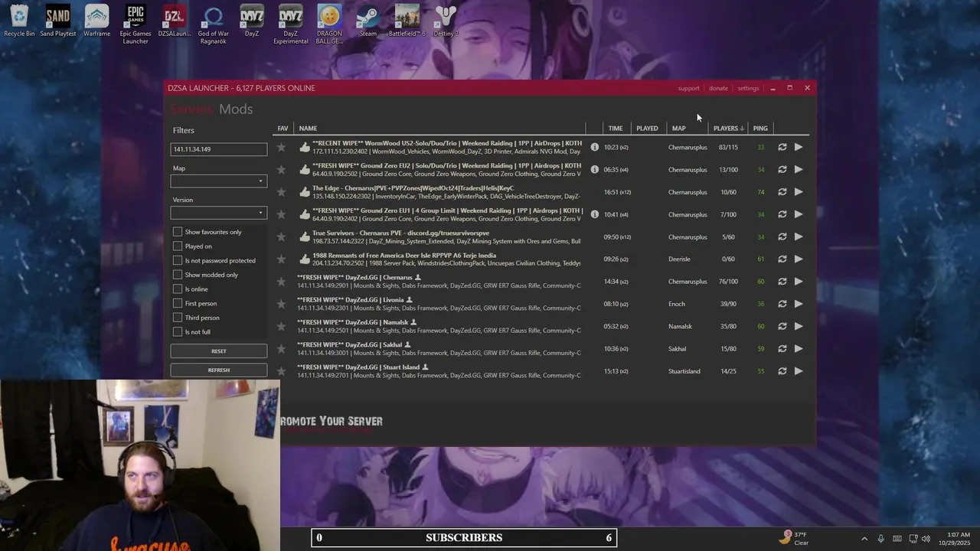Favorite the WormWood US2 server star
This screenshot has width=980, height=551.
pos(281,147)
